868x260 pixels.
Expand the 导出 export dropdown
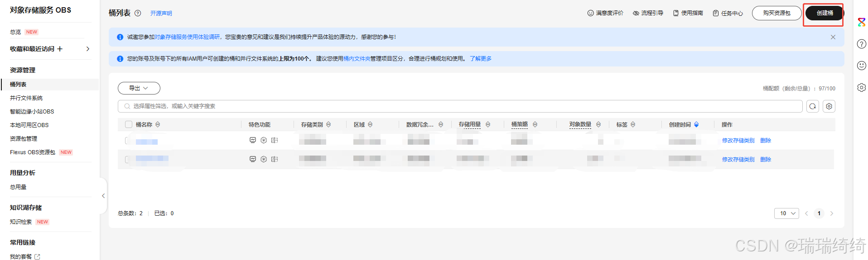139,88
